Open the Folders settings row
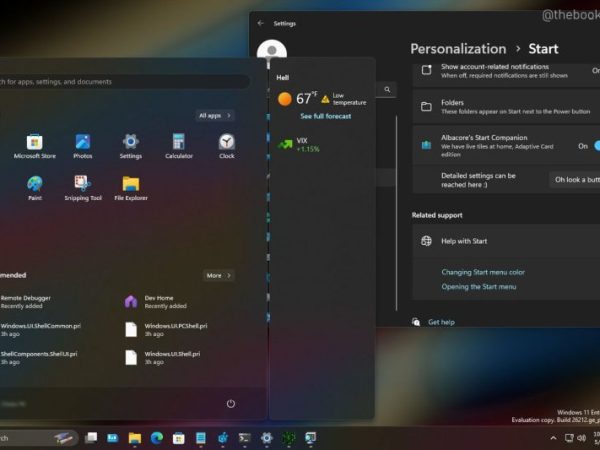 [506, 107]
